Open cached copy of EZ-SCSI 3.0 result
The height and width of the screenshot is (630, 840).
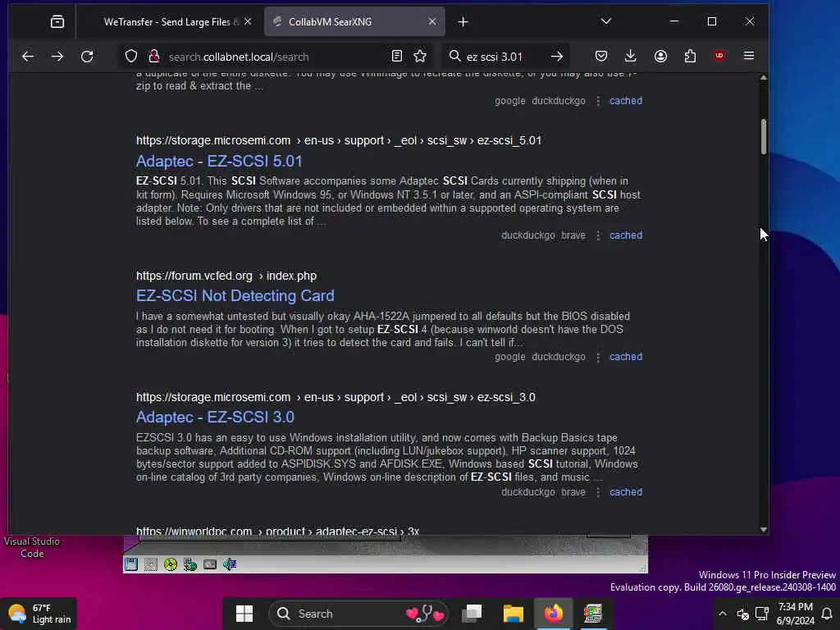tap(626, 492)
